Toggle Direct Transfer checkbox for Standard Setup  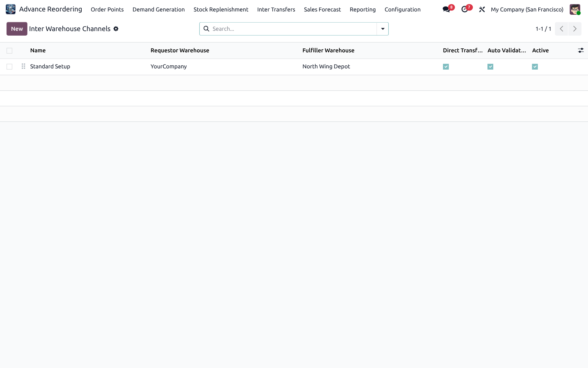click(446, 67)
